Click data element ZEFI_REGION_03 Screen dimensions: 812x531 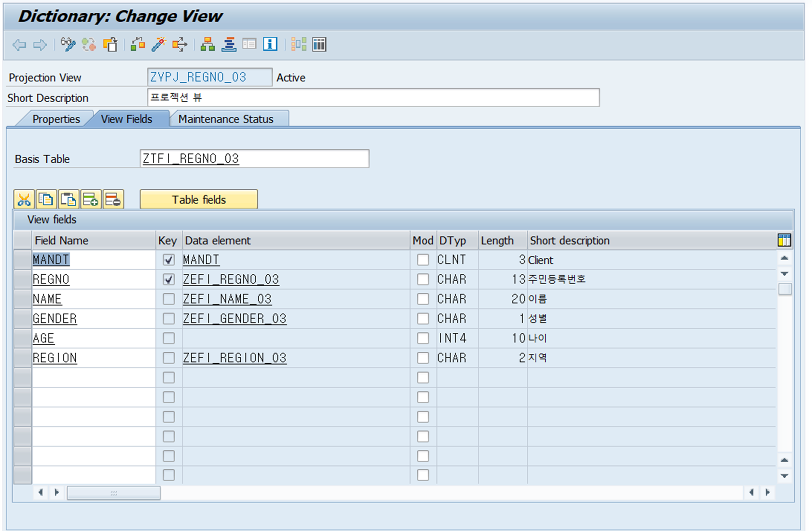click(x=235, y=358)
